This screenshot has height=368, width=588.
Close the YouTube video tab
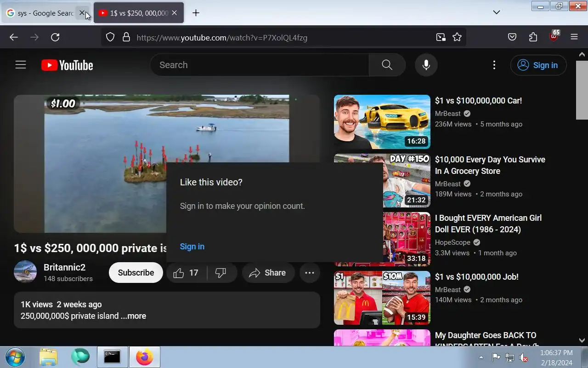tap(174, 13)
